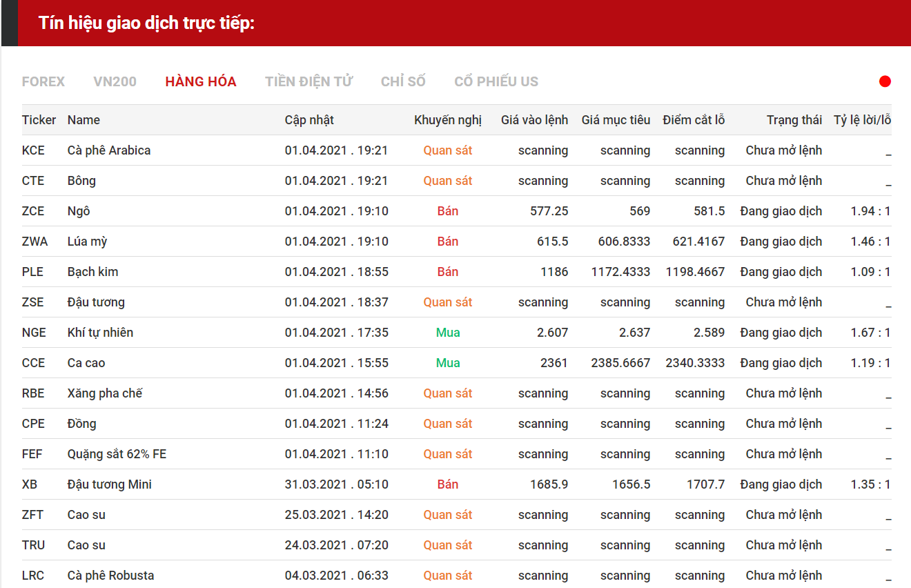
Task: Click the Giá vào lệnh column header
Action: click(x=535, y=120)
